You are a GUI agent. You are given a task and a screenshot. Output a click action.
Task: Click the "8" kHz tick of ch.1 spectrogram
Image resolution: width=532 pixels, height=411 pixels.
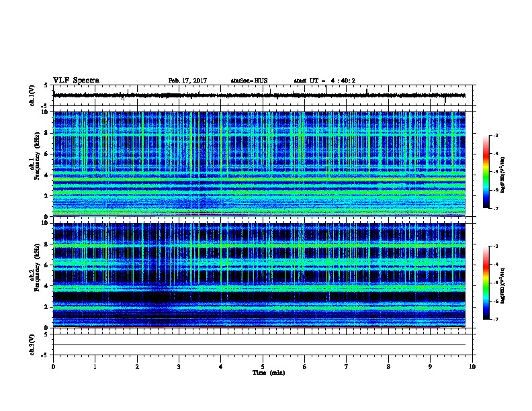(x=46, y=133)
